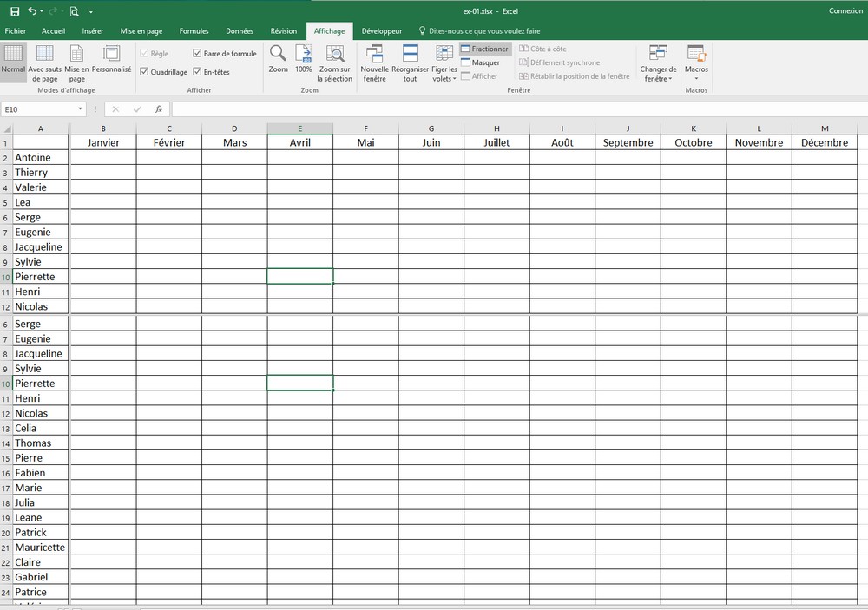Toggle the Fractionner split button
This screenshot has width=868, height=610.
(485, 49)
